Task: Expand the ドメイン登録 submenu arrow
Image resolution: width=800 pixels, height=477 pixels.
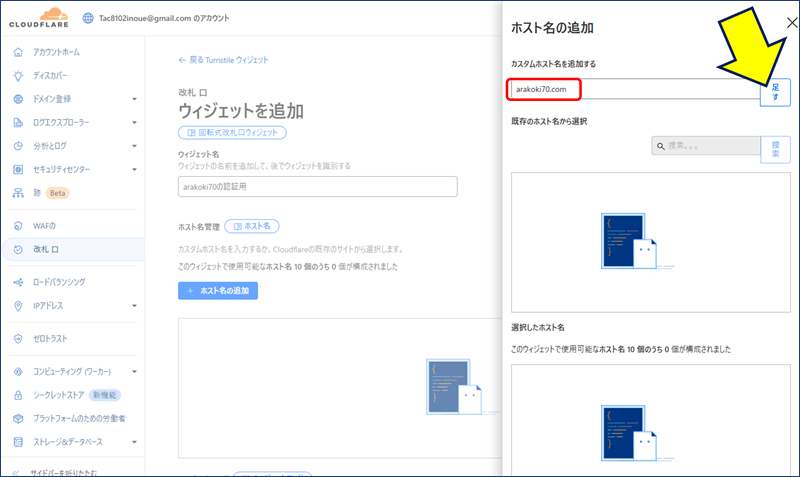Action: click(134, 99)
